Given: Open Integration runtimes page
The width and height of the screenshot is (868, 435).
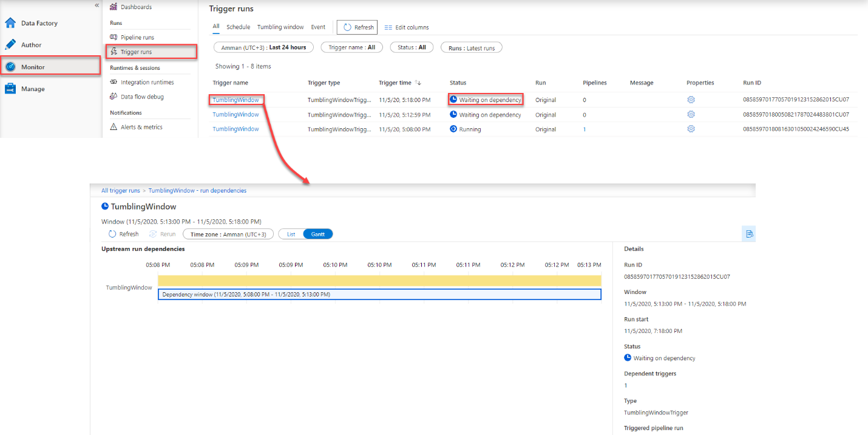Looking at the screenshot, I should (147, 83).
